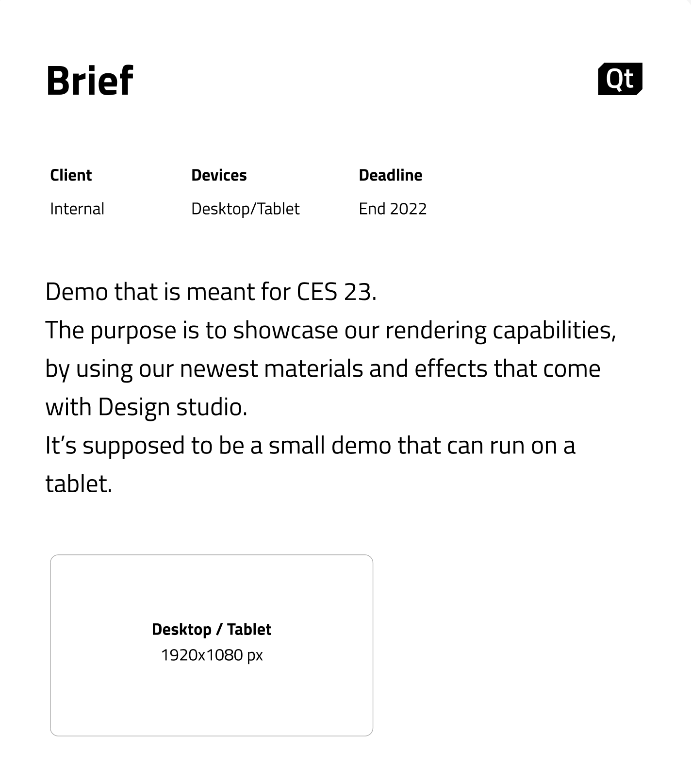Viewport: 691px width, 784px height.
Task: Select the Internal client value
Action: (77, 209)
